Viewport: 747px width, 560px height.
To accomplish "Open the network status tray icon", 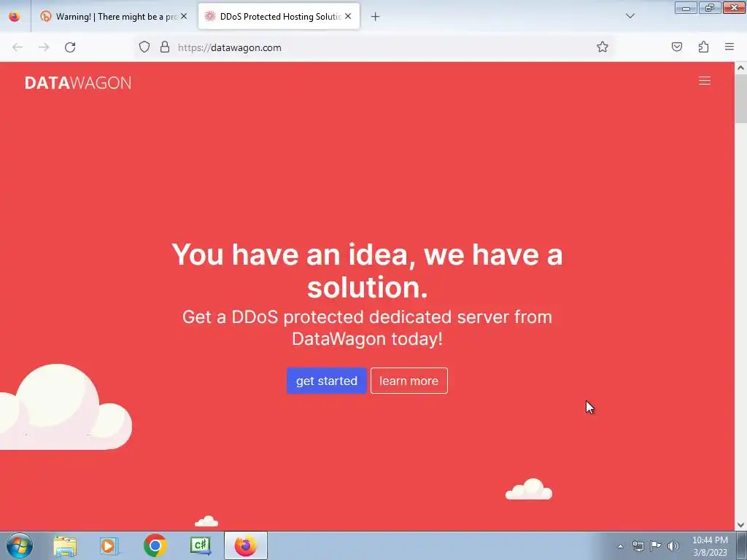I will click(638, 546).
